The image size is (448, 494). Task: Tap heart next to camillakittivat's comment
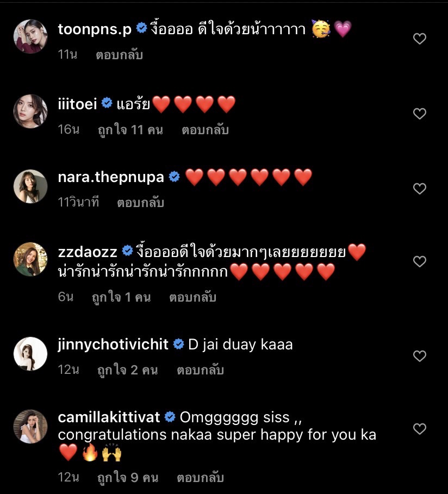pyautogui.click(x=419, y=429)
